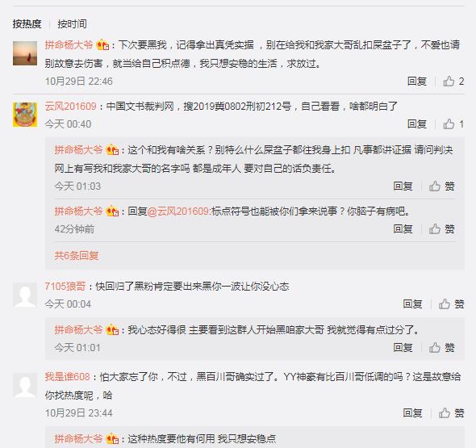Like 我是谁608's comment
The height and width of the screenshot is (448, 476).
tap(452, 413)
